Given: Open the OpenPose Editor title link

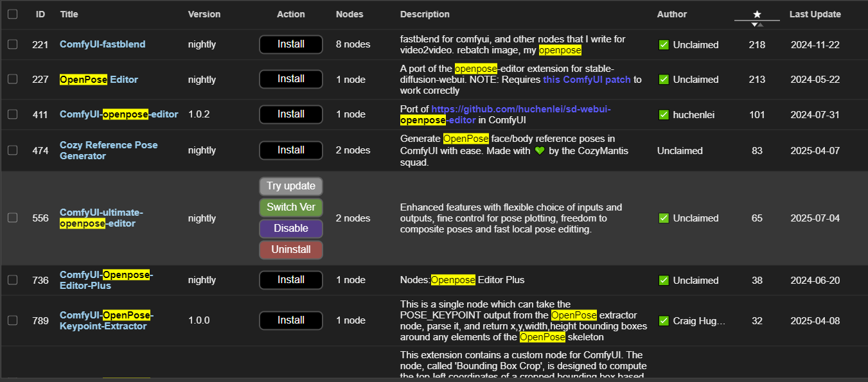Looking at the screenshot, I should click(x=99, y=80).
